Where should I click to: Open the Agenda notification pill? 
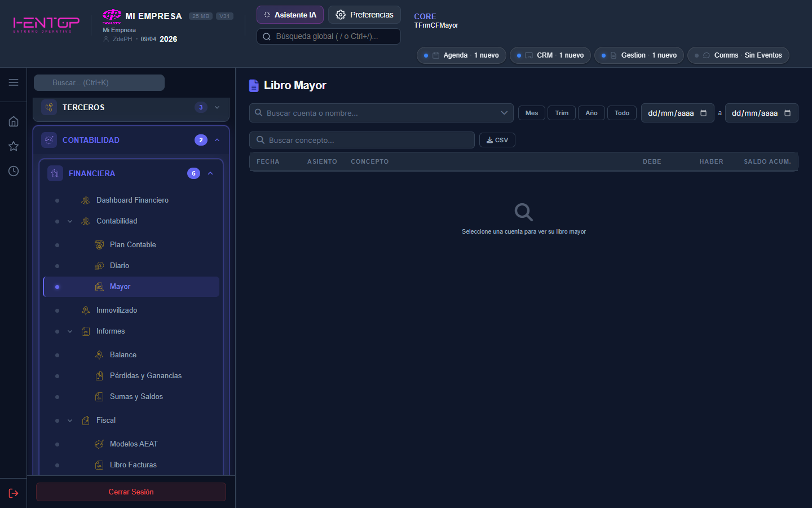[x=461, y=55]
